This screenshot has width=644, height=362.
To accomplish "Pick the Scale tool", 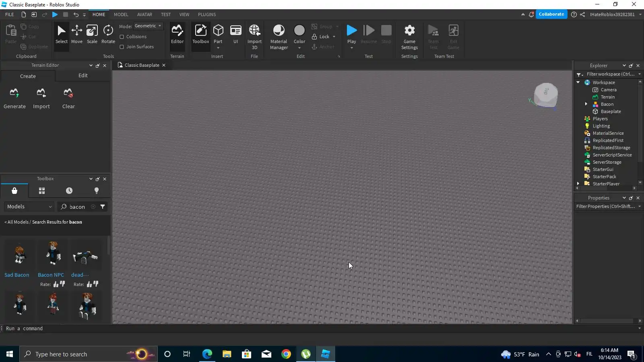I will coord(92,35).
